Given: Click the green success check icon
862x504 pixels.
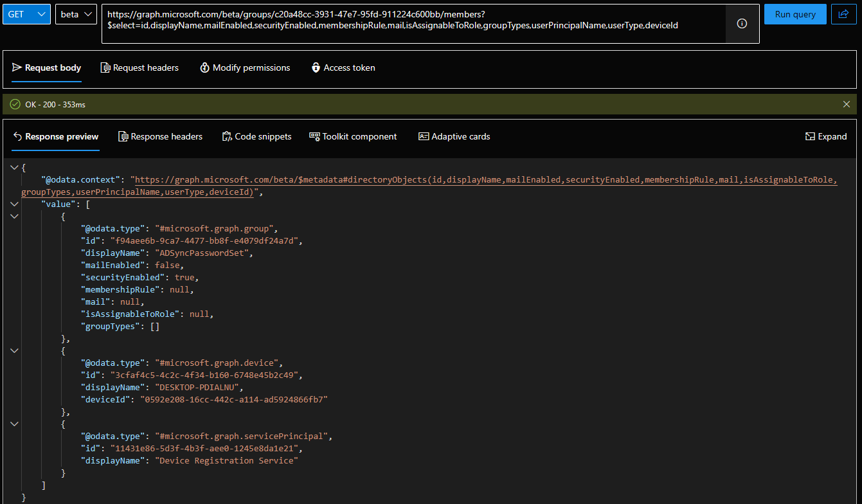Looking at the screenshot, I should 15,104.
